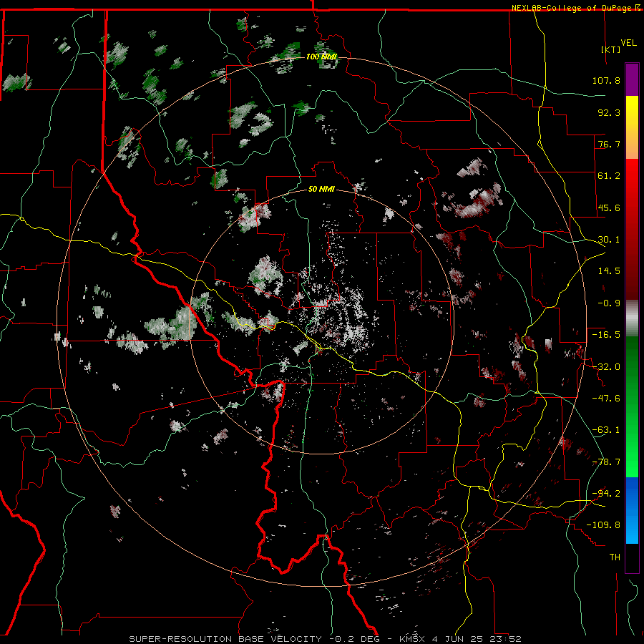The height and width of the screenshot is (644, 644).
Task: Click the 50 NMI range ring label
Action: [x=321, y=190]
